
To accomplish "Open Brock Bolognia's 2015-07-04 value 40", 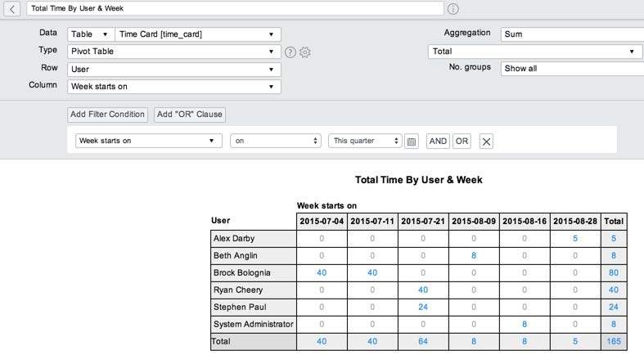I will point(322,273).
